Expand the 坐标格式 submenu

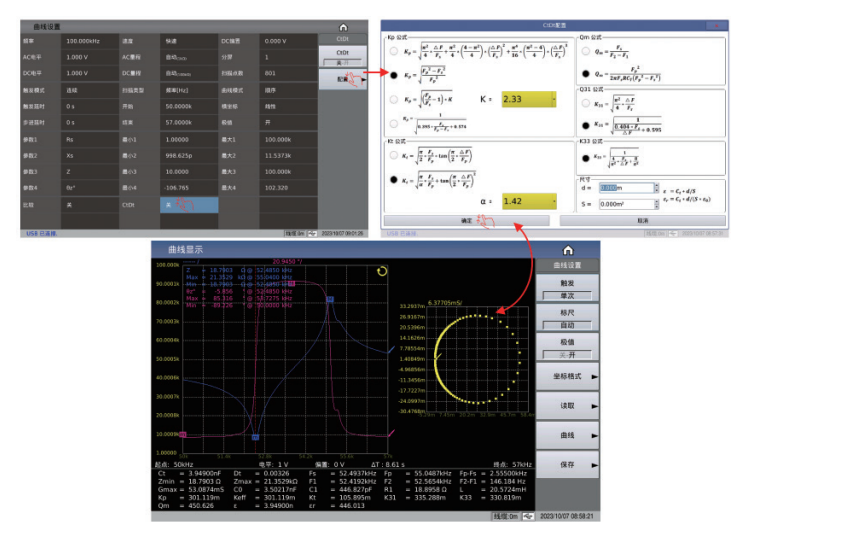567,376
